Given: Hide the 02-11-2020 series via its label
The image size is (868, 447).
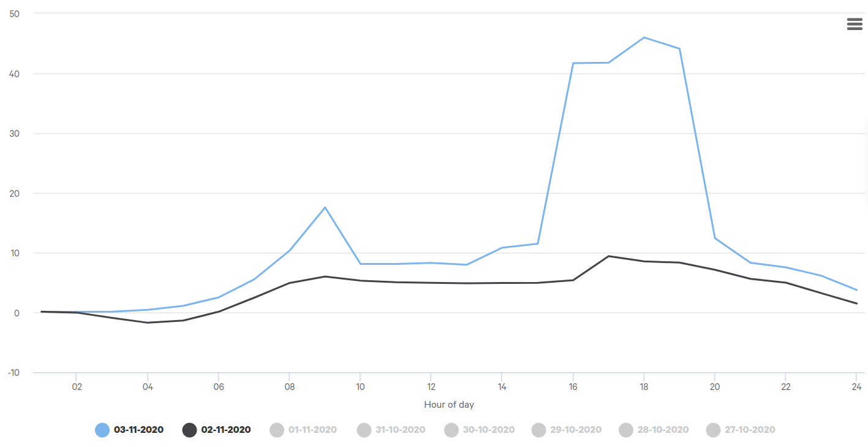Looking at the screenshot, I should click(x=225, y=430).
